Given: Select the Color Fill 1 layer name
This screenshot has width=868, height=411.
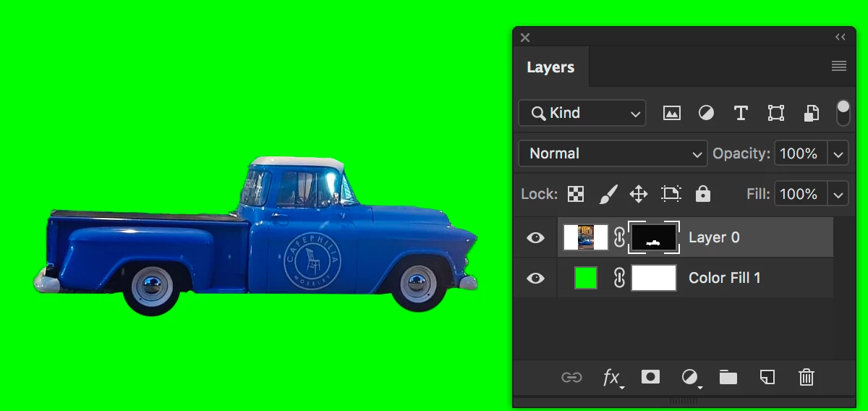Looking at the screenshot, I should [725, 278].
